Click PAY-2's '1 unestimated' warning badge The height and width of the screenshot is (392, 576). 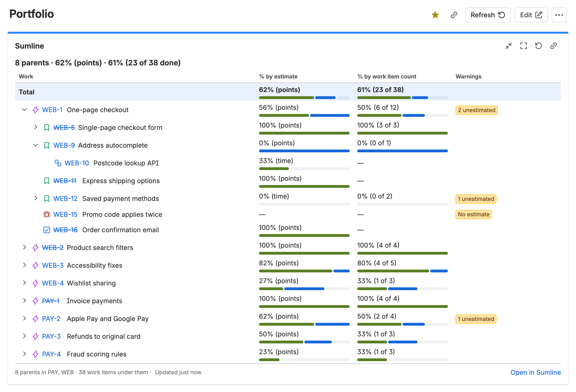tap(476, 319)
